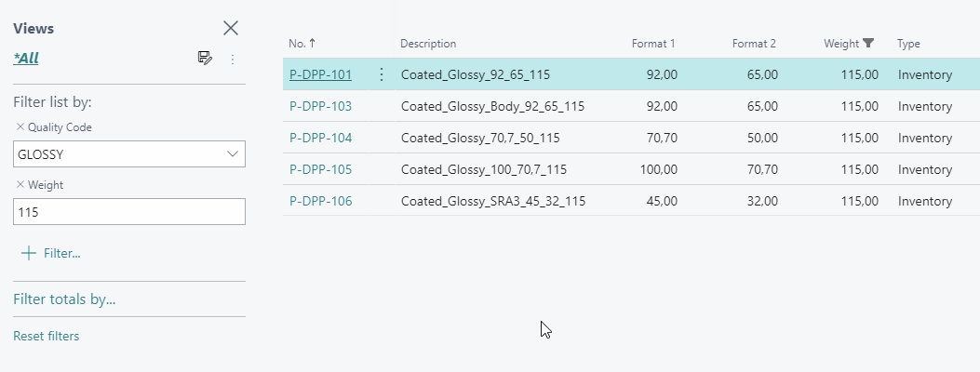980x372 pixels.
Task: Open the view options three-dot menu
Action: tap(233, 59)
